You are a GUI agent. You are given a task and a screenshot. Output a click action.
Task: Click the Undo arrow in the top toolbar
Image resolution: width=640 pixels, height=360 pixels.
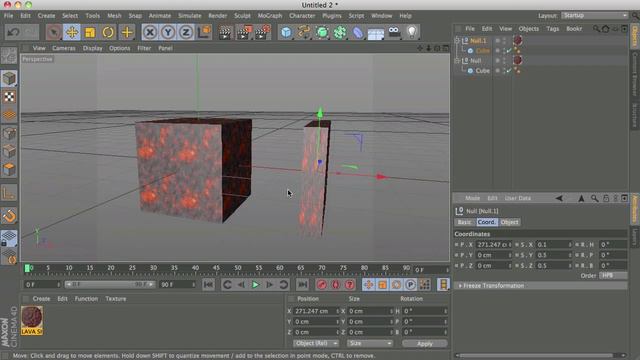[13, 32]
